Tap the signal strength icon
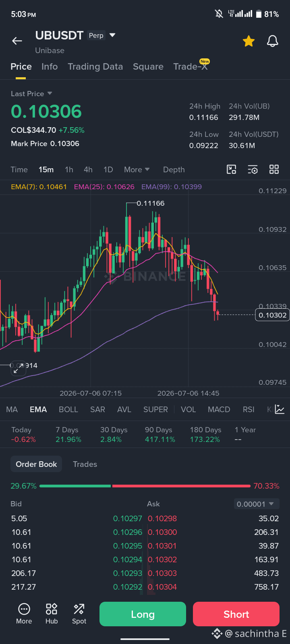Screen dimensions: 290x644 pyautogui.click(x=243, y=14)
